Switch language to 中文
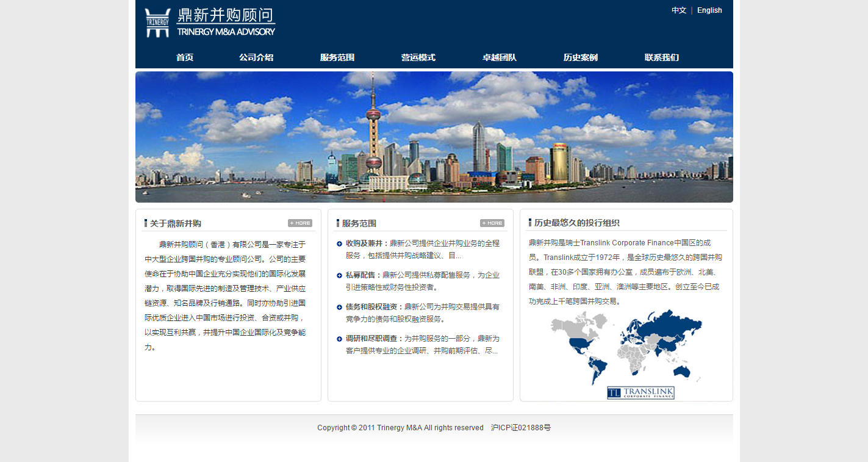 (679, 10)
